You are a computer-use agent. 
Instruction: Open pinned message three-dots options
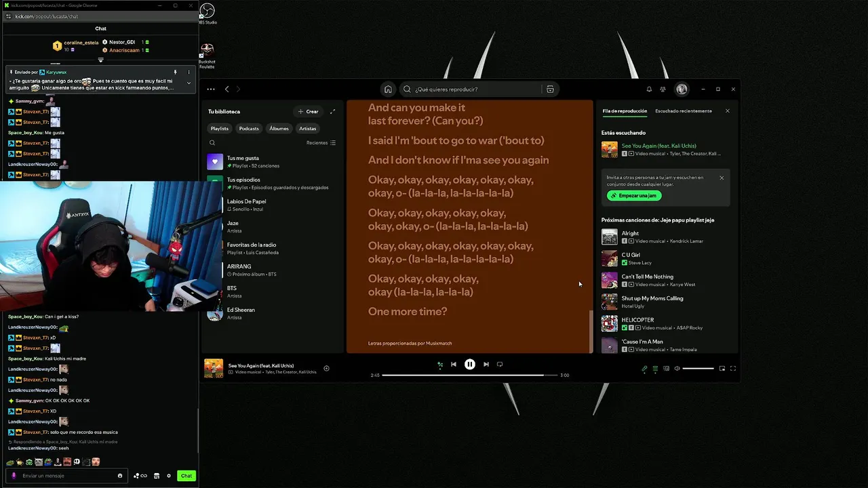coord(189,72)
